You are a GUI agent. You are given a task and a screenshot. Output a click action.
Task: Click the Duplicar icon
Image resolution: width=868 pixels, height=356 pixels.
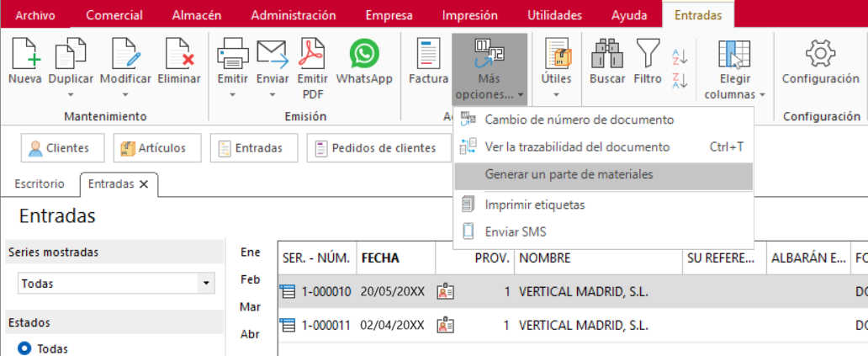[x=70, y=53]
